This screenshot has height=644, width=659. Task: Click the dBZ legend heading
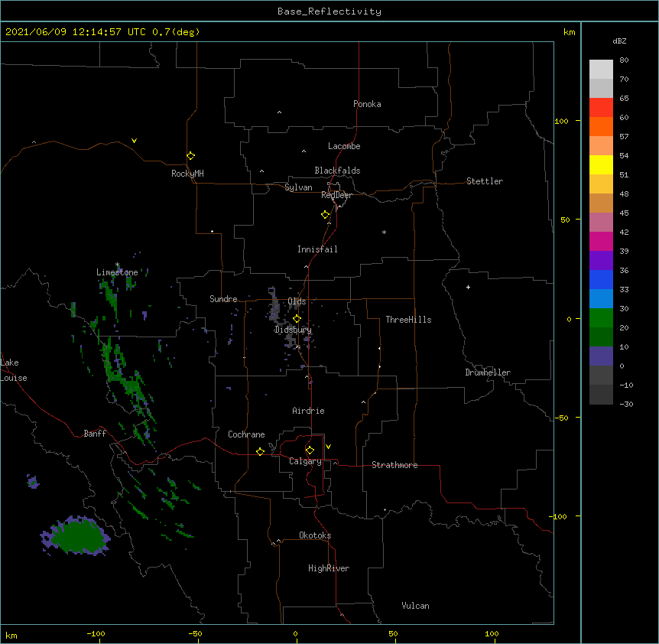point(619,41)
